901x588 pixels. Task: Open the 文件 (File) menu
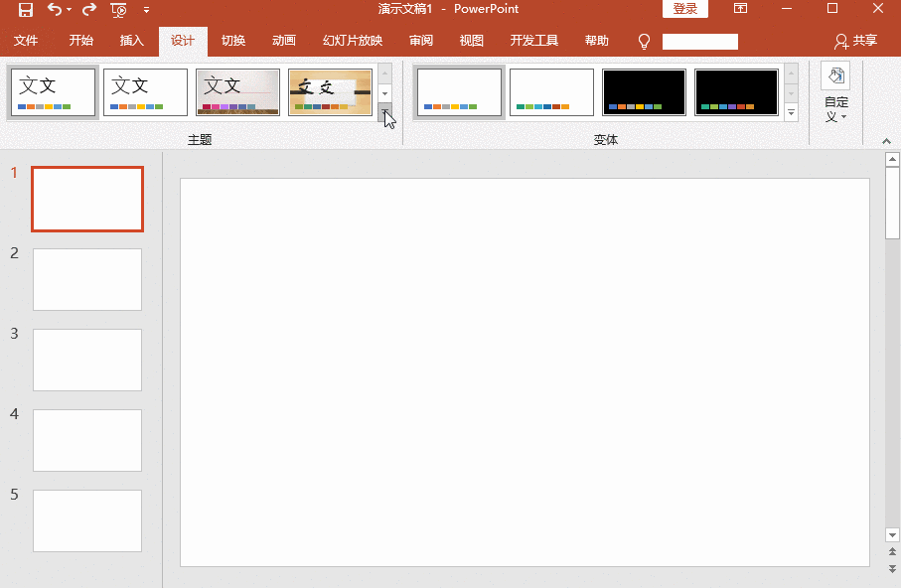click(26, 42)
